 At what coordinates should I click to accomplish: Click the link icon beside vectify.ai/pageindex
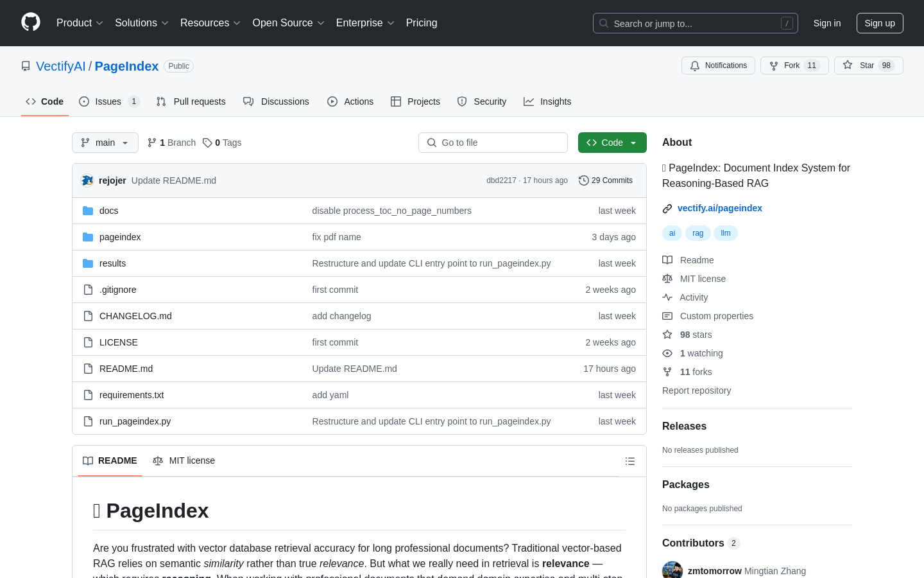(x=667, y=208)
